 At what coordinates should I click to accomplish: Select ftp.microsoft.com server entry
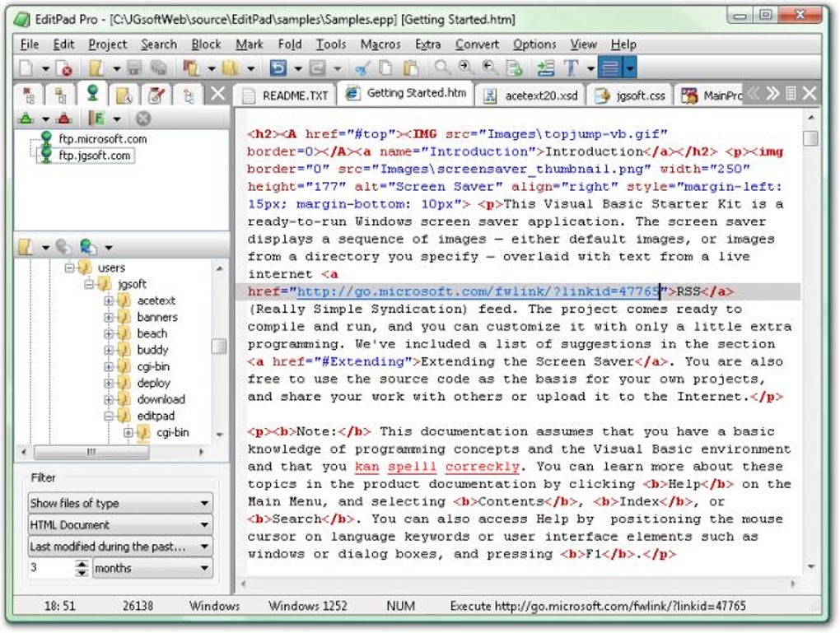click(102, 139)
